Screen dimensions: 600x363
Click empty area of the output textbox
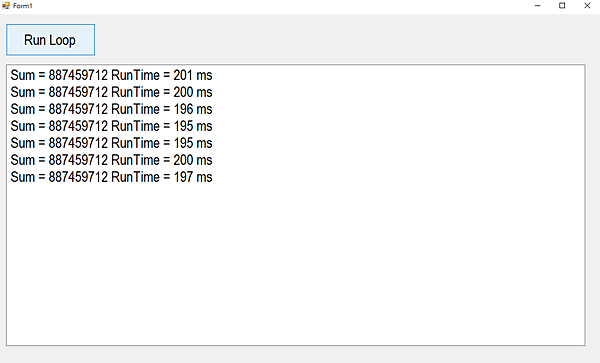295,264
